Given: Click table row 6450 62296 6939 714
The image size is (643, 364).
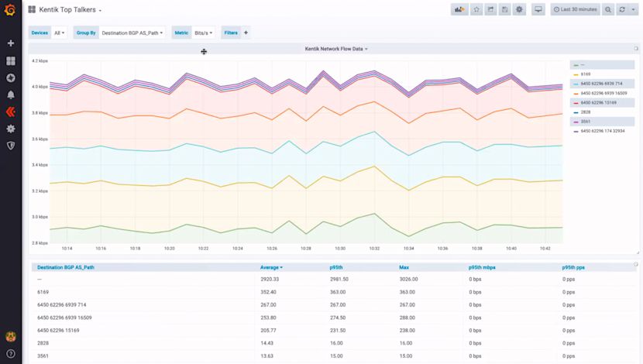Looking at the screenshot, I should click(334, 305).
